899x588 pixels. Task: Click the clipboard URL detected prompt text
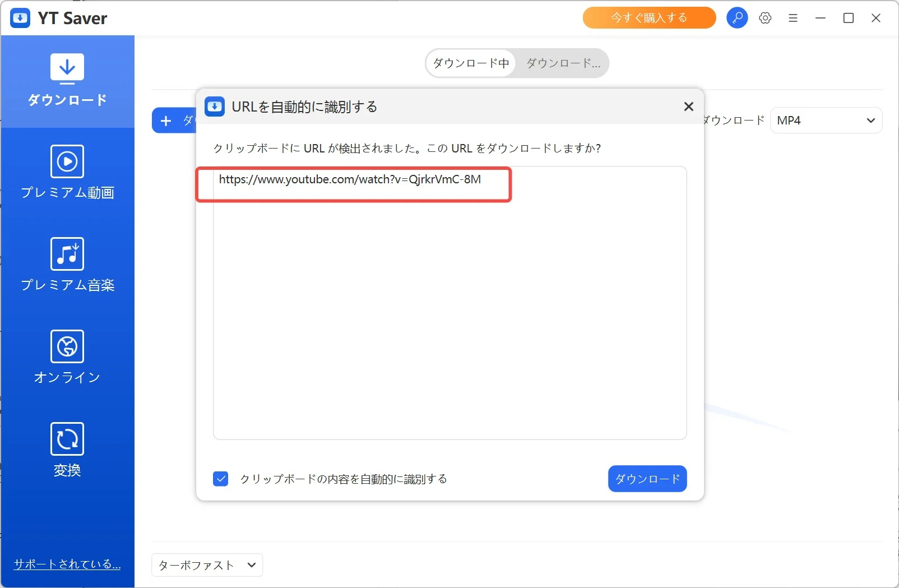[407, 149]
